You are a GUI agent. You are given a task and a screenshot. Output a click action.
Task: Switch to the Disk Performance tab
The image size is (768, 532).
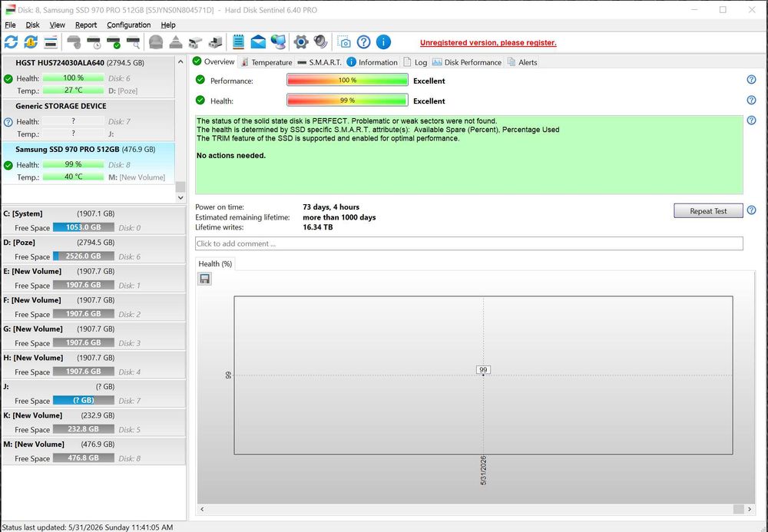click(x=467, y=62)
